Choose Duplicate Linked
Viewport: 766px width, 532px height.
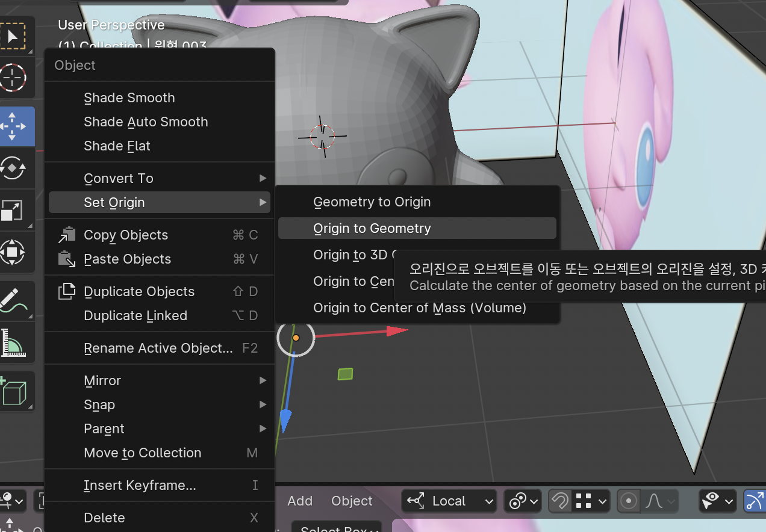coord(160,315)
